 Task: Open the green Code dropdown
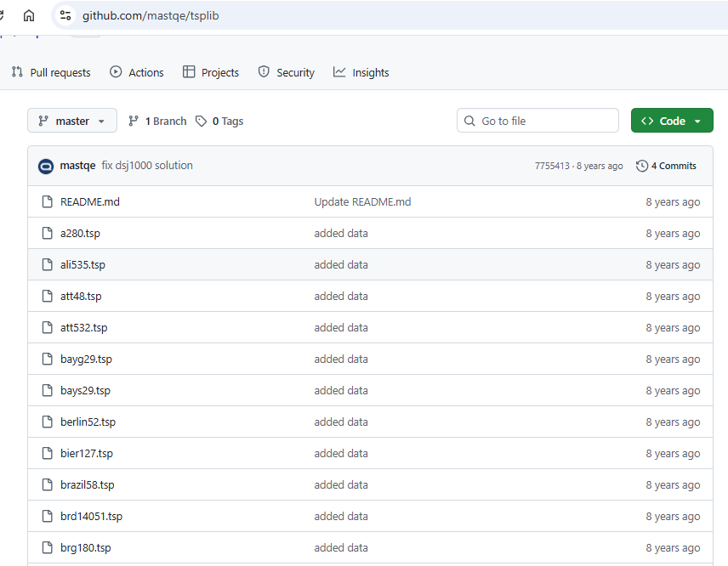671,121
